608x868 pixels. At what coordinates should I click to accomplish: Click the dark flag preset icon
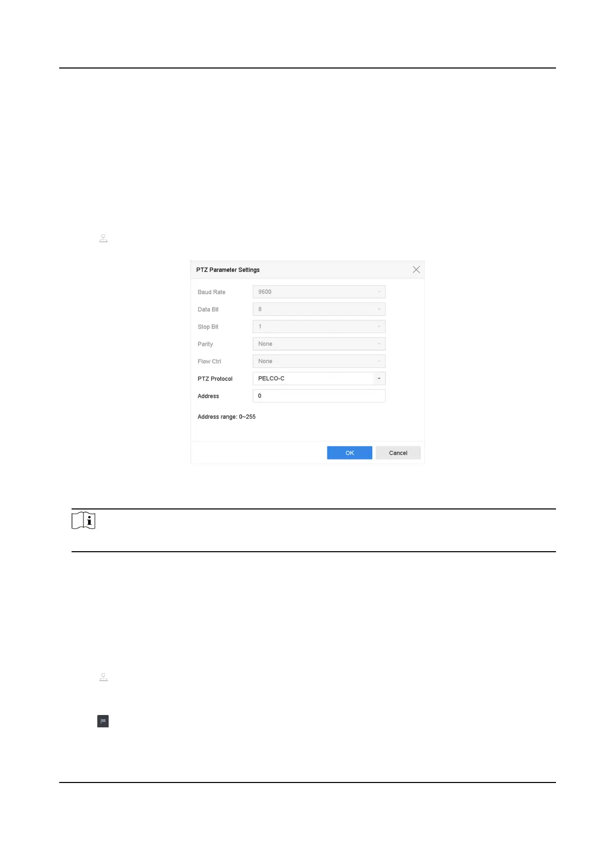103,721
